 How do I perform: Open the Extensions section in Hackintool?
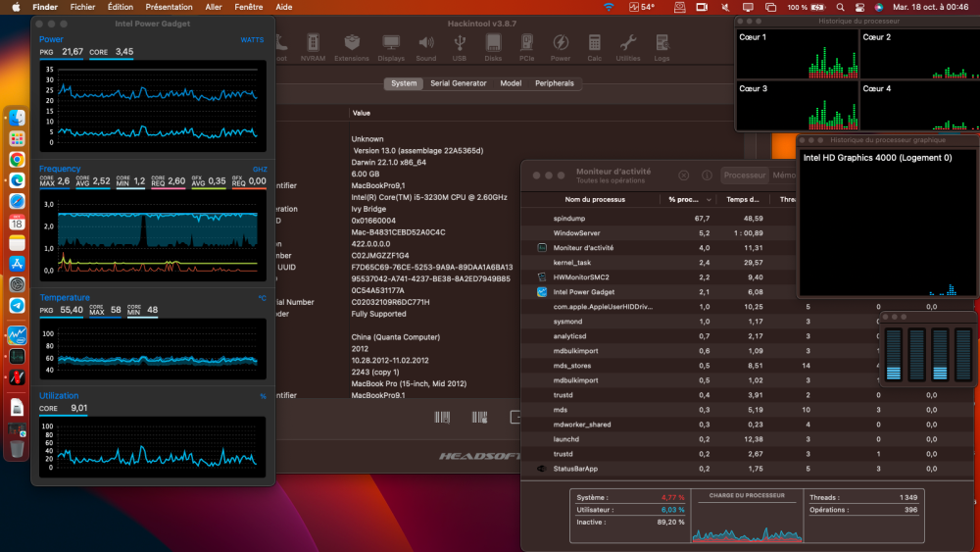coord(351,47)
